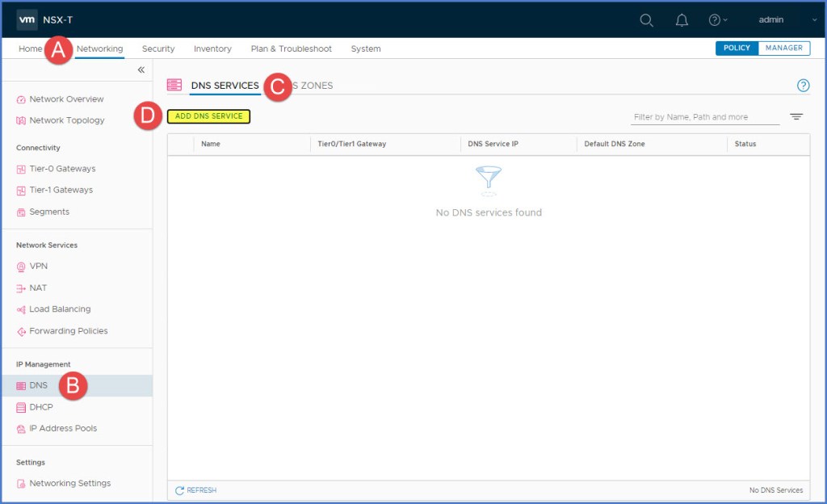
Task: Open IP Address Pools in sidebar
Action: click(x=63, y=428)
